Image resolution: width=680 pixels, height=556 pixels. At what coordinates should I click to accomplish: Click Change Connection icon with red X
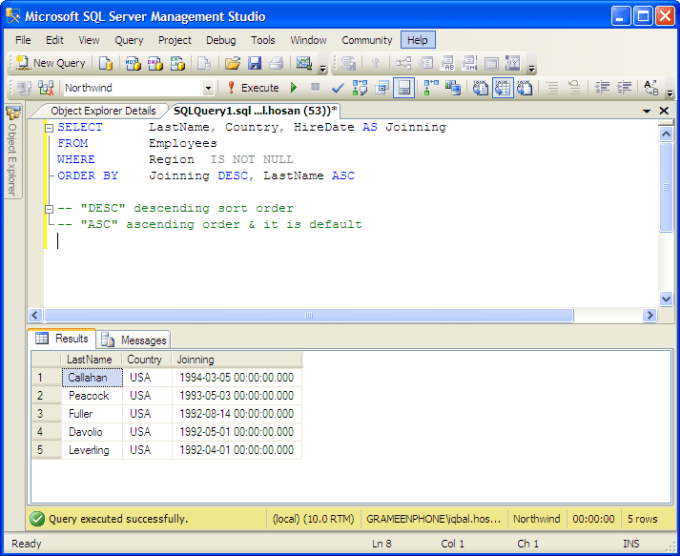click(x=46, y=88)
